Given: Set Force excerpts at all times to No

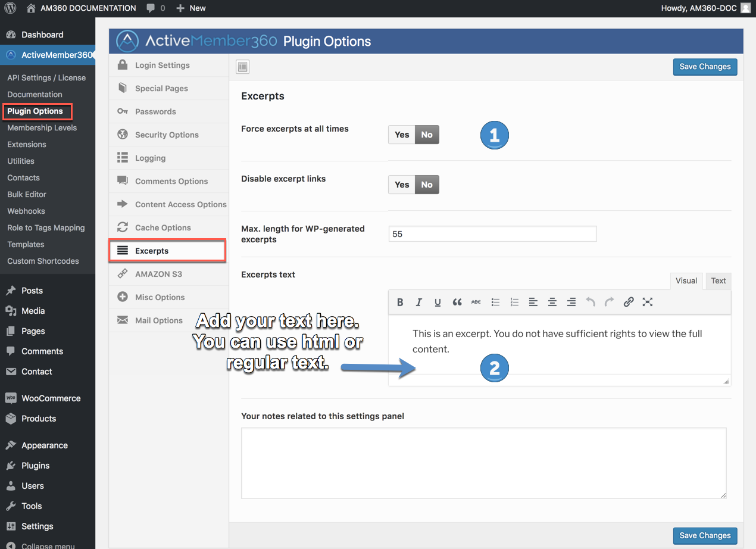Looking at the screenshot, I should coord(427,135).
